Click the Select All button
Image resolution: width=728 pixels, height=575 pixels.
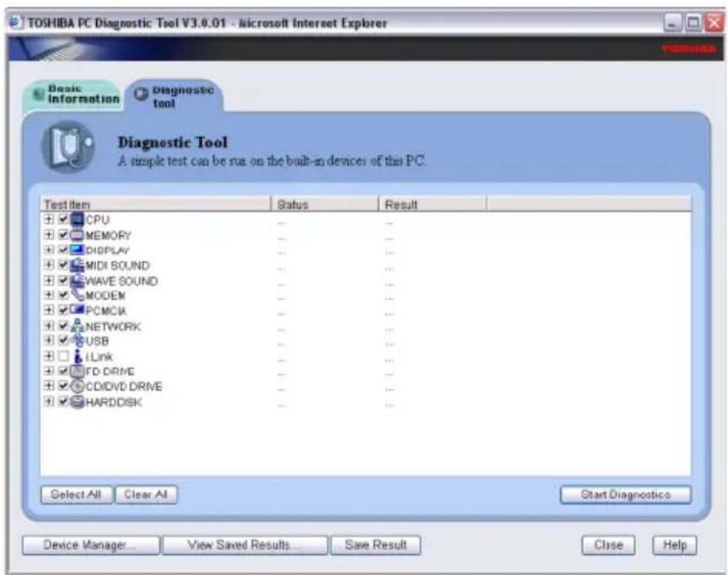click(76, 495)
